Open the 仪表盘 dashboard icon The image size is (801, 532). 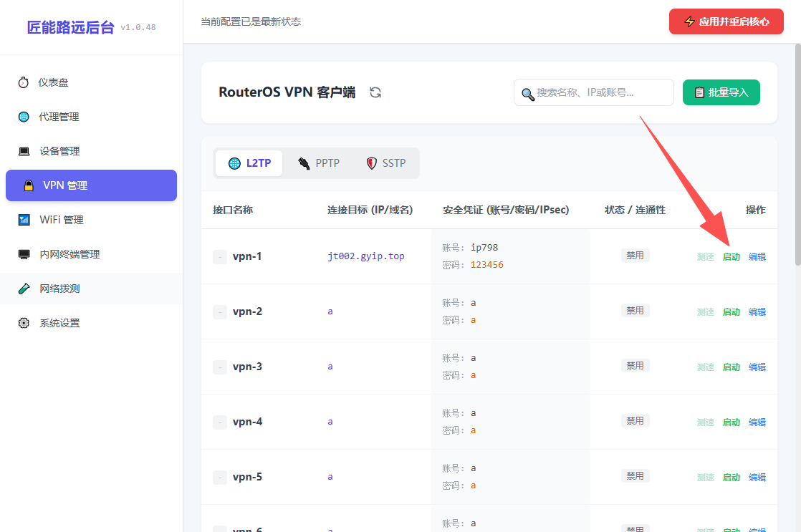click(x=24, y=82)
